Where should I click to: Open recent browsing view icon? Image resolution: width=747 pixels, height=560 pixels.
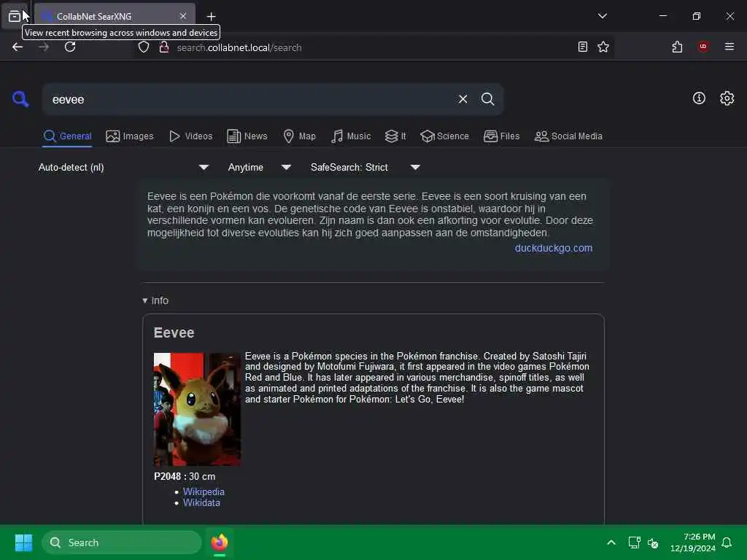pos(15,16)
